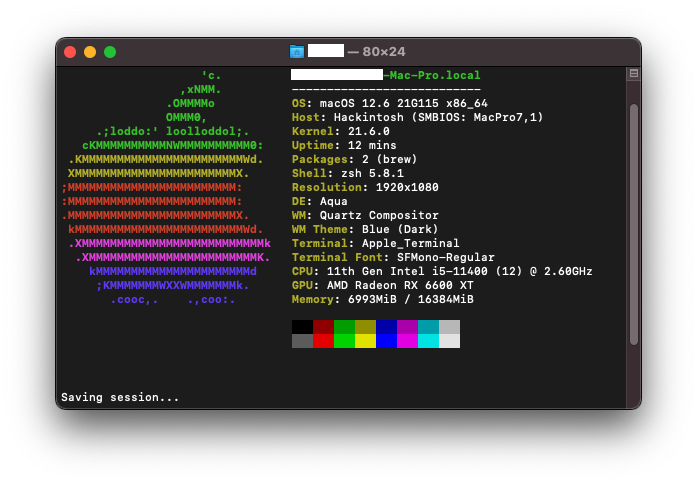Click the black color block
The image size is (697, 483).
(x=302, y=327)
